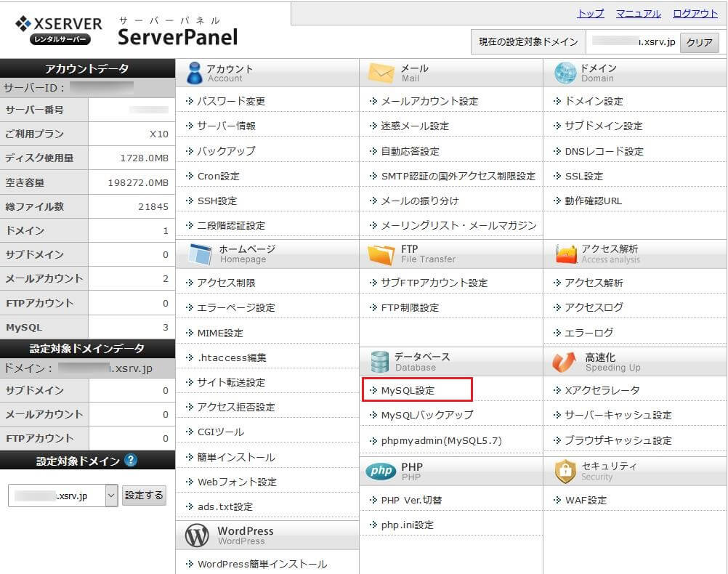This screenshot has height=574, width=728.
Task: Click the XSERVER logo
Action: click(59, 31)
